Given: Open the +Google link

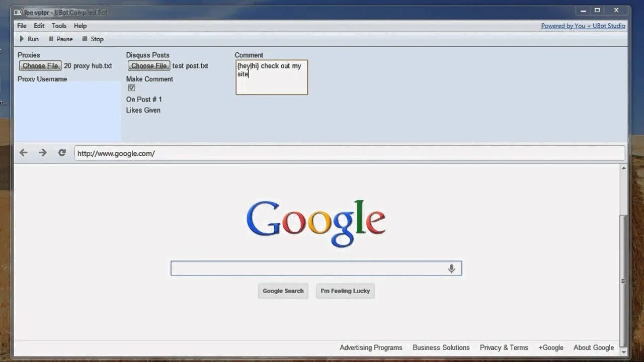Looking at the screenshot, I should tap(551, 347).
